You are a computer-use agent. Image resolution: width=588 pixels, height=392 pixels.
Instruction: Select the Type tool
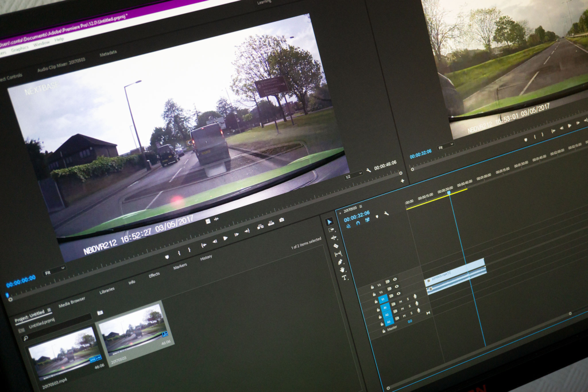click(x=345, y=277)
